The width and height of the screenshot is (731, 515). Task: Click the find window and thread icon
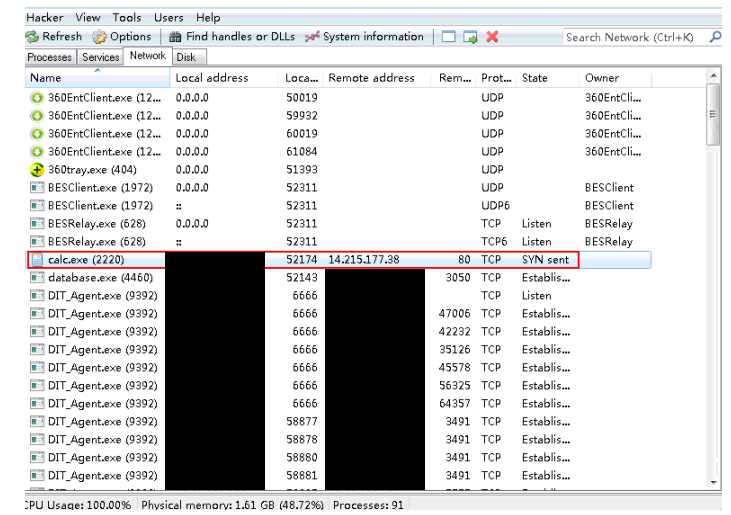[x=470, y=37]
